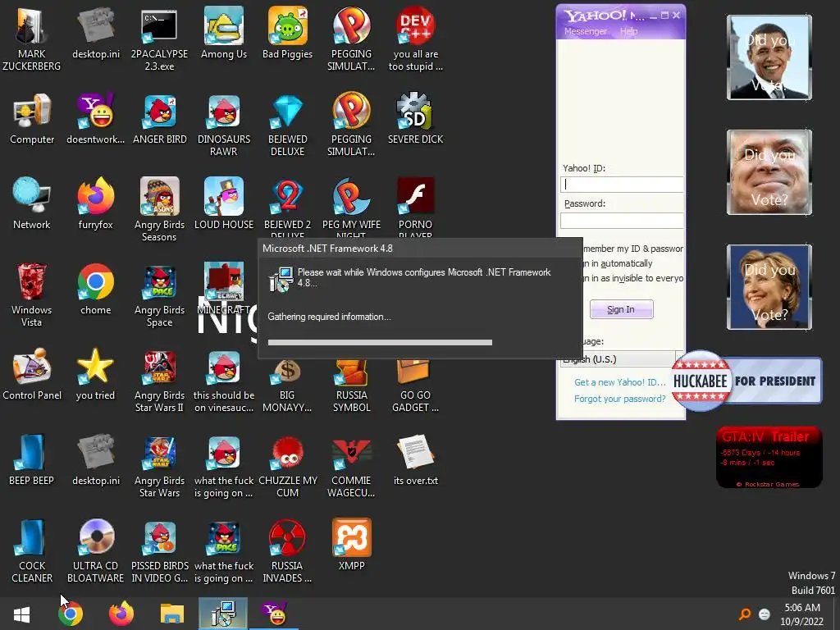Toggle 'Sign in automatically' option
Image resolution: width=840 pixels, height=630 pixels.
618,263
